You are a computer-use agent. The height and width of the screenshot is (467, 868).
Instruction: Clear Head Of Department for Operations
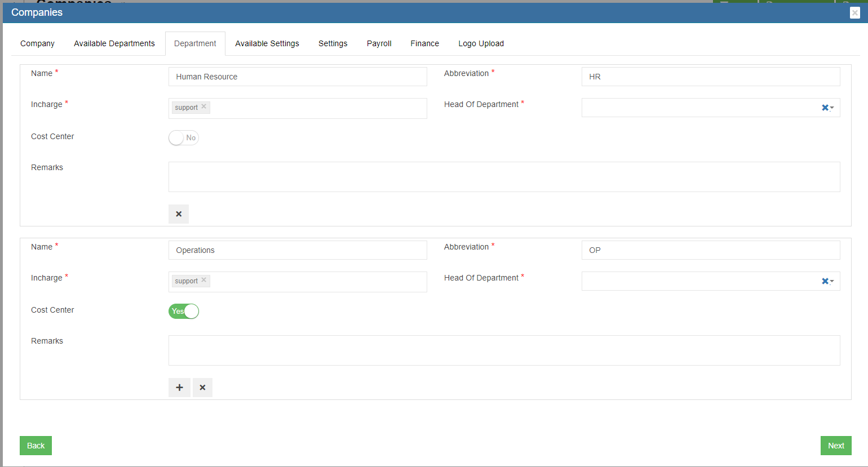(x=825, y=281)
